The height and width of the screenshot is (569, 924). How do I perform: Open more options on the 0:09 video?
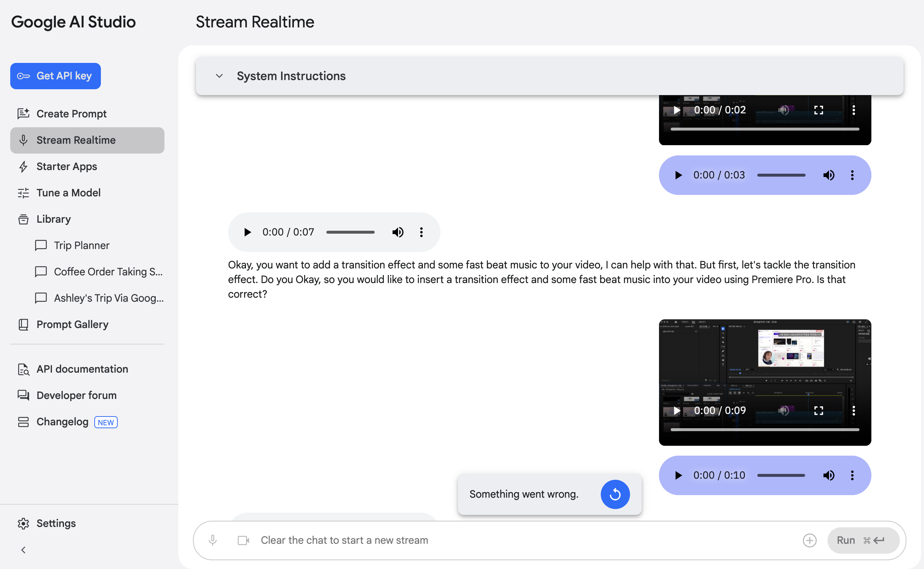click(x=854, y=410)
